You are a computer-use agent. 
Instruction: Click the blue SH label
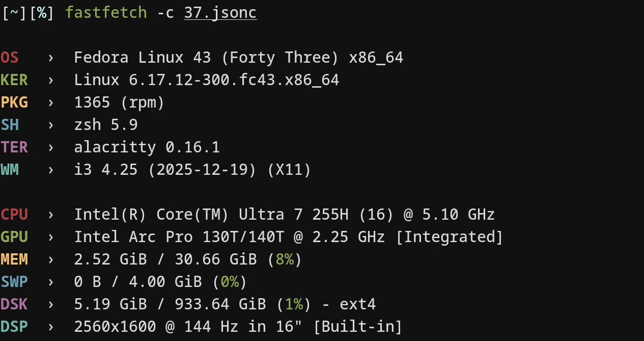pos(10,125)
